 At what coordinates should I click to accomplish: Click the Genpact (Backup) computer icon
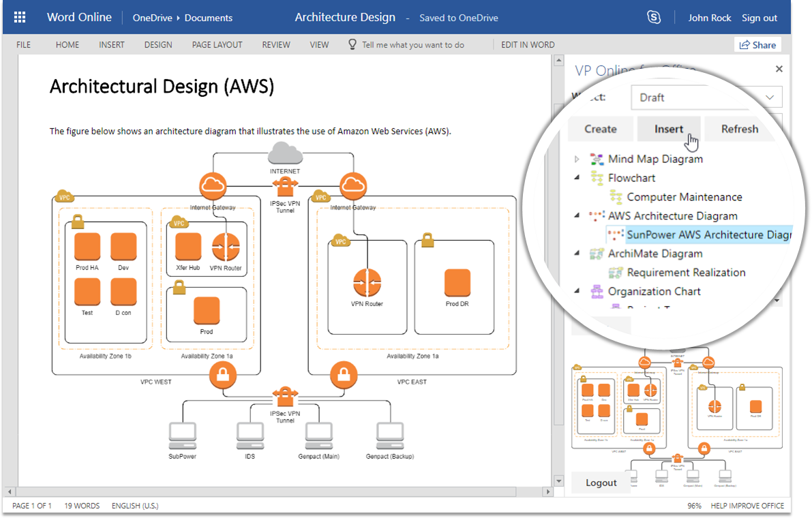(x=390, y=436)
